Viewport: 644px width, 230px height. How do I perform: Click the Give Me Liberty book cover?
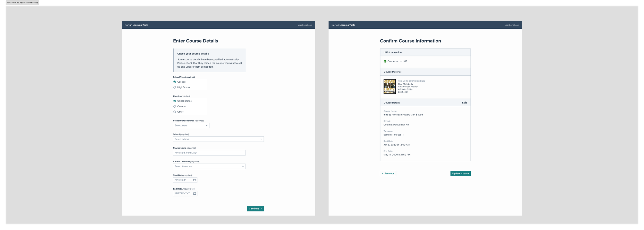point(389,86)
